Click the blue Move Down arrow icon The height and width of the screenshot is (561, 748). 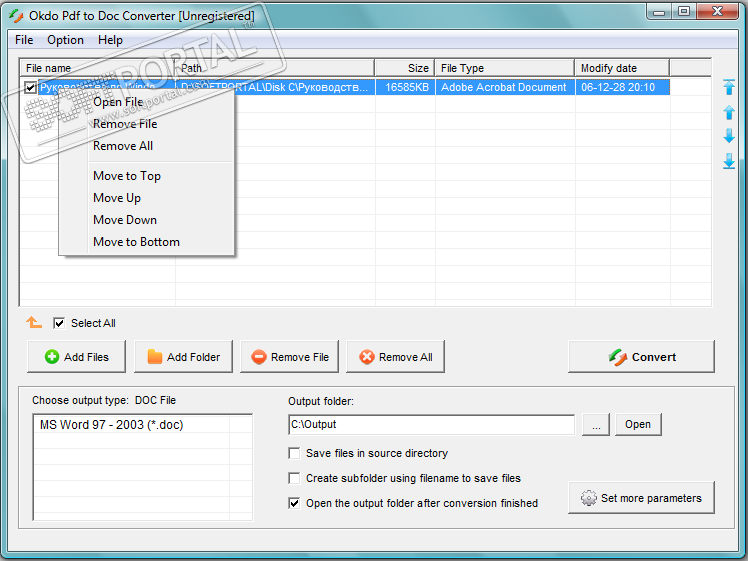click(729, 136)
